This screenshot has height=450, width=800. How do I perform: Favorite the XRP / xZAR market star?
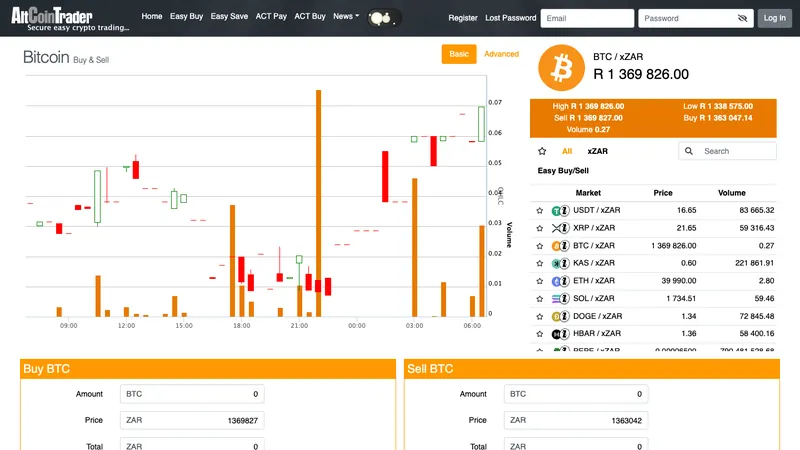pos(540,228)
